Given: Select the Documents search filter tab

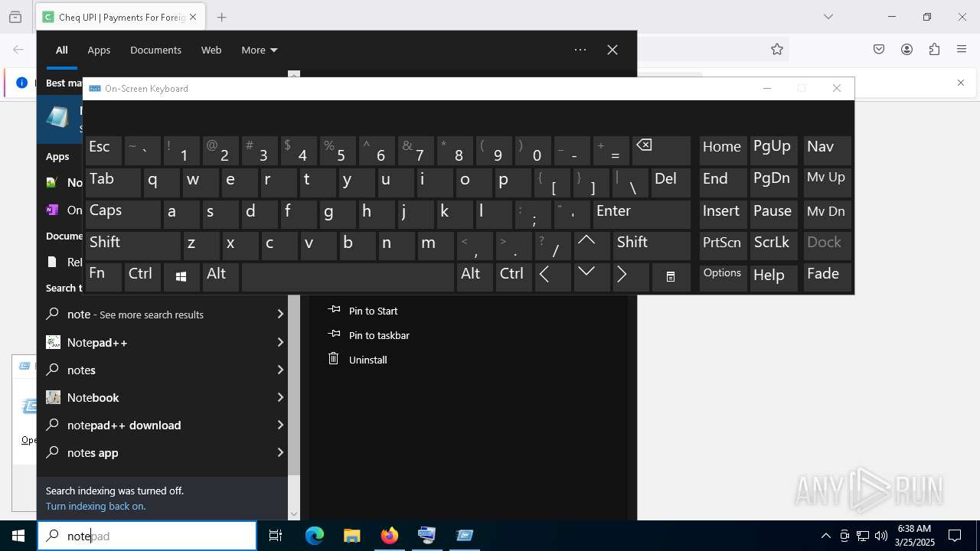Looking at the screenshot, I should click(x=155, y=50).
